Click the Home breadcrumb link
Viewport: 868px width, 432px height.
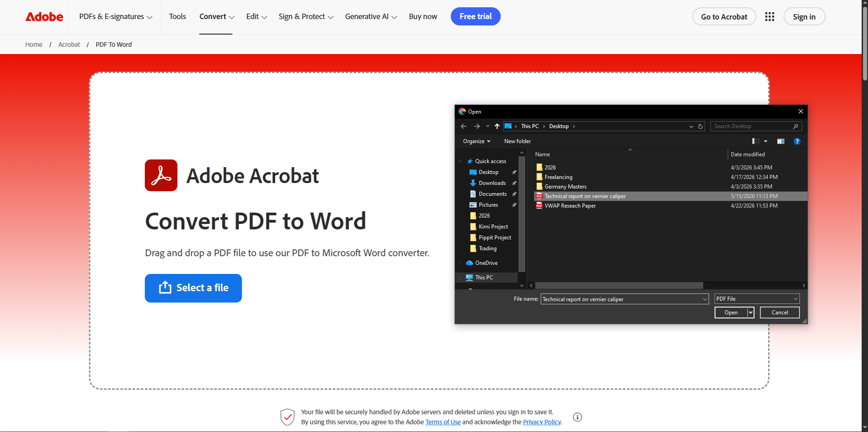click(x=34, y=45)
